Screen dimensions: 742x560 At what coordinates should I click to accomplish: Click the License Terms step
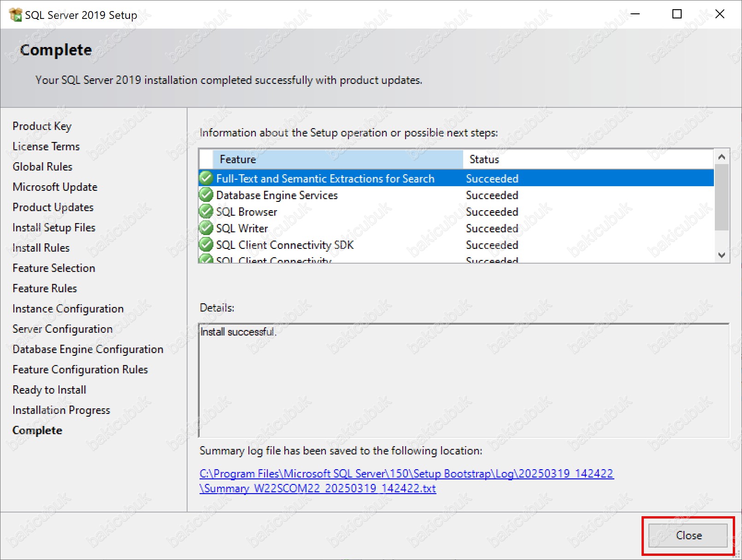pos(46,147)
